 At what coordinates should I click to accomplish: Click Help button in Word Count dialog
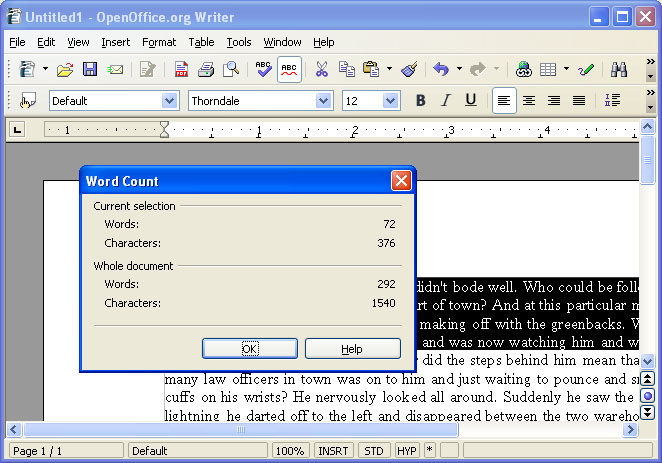[x=352, y=349]
